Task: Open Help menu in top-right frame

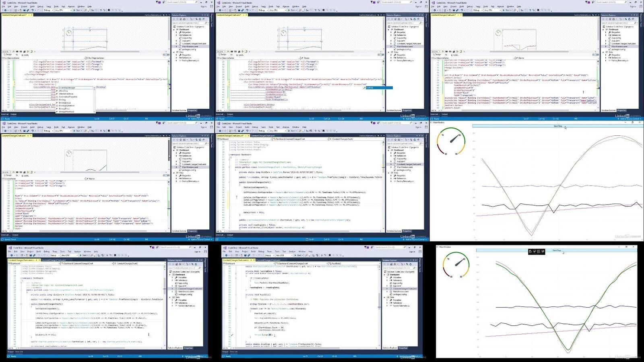Action: pos(519,6)
